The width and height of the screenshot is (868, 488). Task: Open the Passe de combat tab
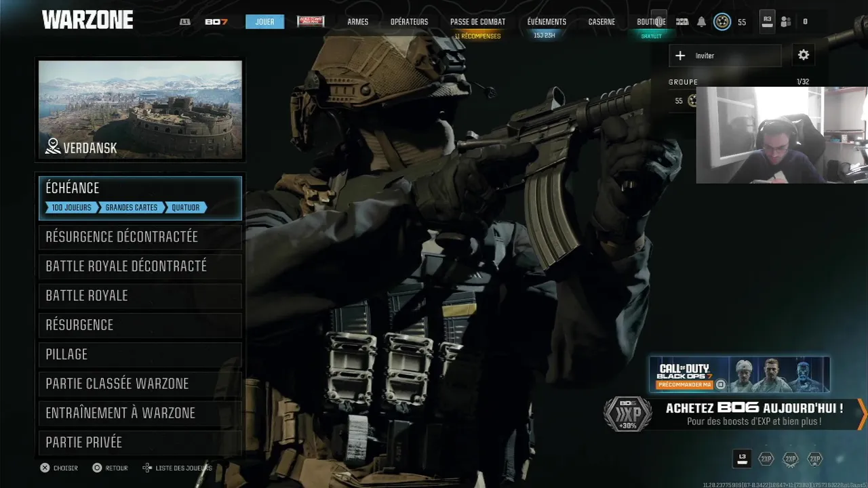coord(477,22)
